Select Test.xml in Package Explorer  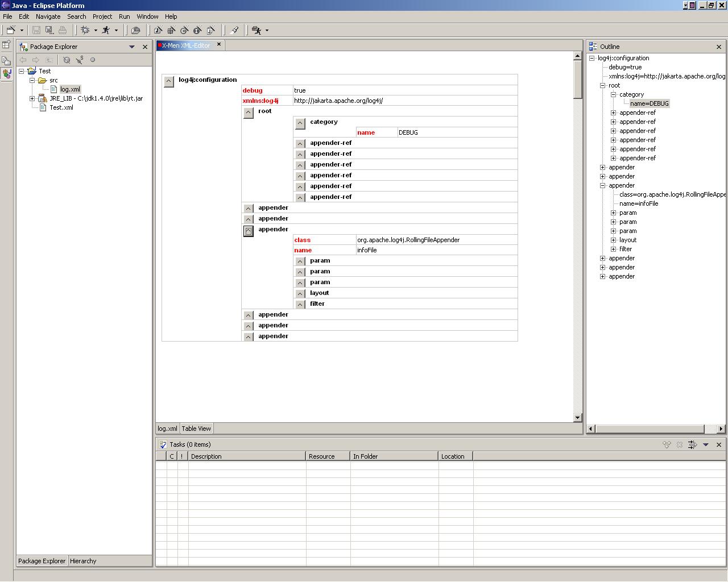61,107
